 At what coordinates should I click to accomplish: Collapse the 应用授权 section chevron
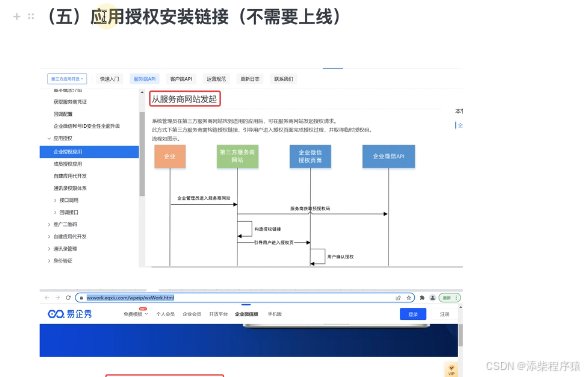point(49,138)
